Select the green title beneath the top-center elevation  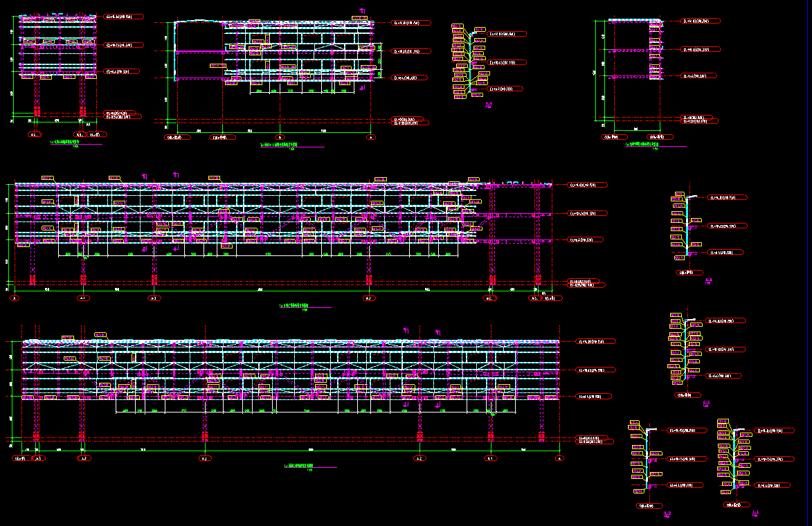(x=278, y=145)
